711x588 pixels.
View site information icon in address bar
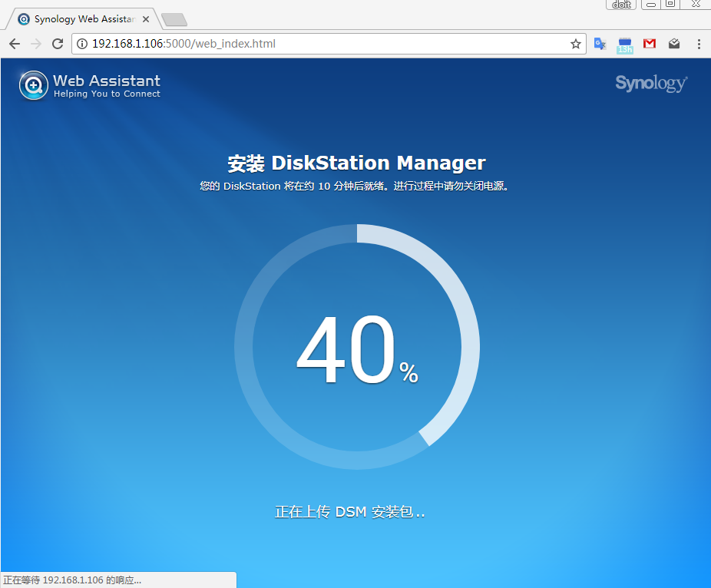tap(82, 44)
